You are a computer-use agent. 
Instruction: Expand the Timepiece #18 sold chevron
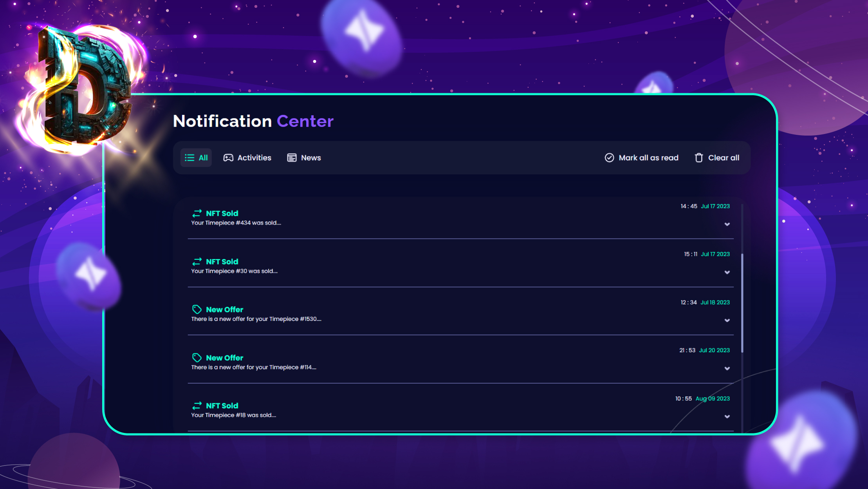727,417
